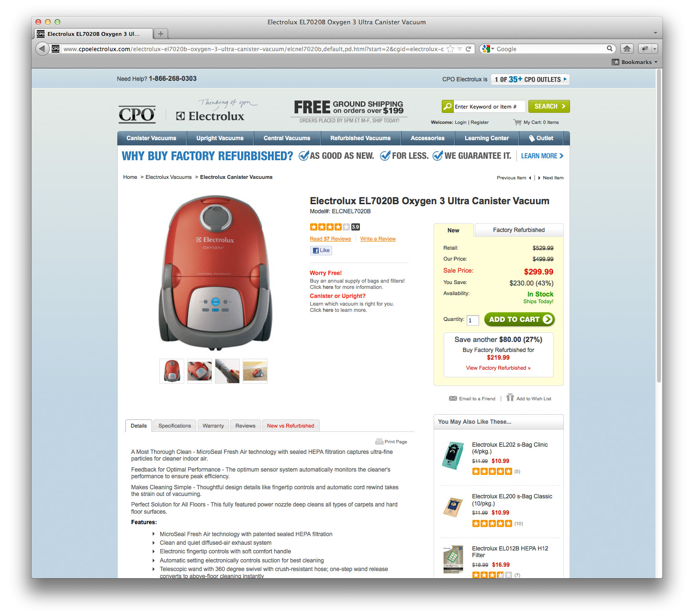The image size is (694, 616).
Task: Open My Cart via shopping cart icon
Action: 517,122
